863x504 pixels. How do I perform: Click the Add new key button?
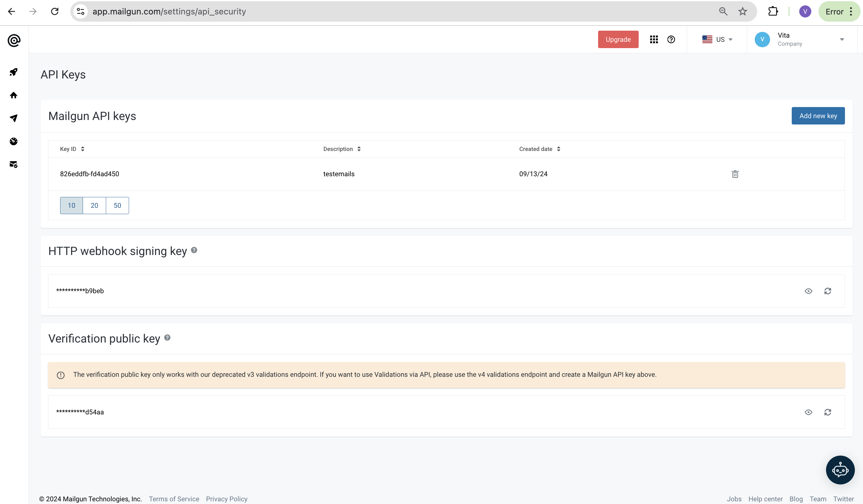coord(818,116)
